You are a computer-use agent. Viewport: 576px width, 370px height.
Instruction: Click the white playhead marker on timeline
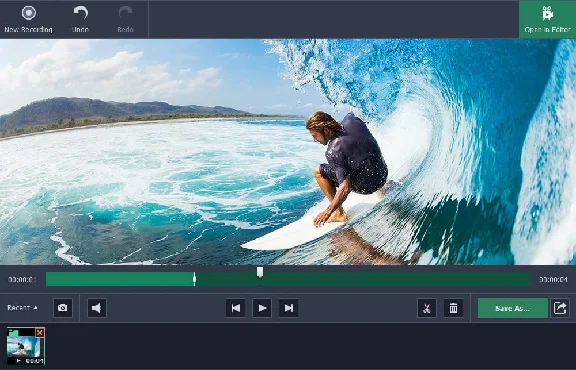pos(260,272)
